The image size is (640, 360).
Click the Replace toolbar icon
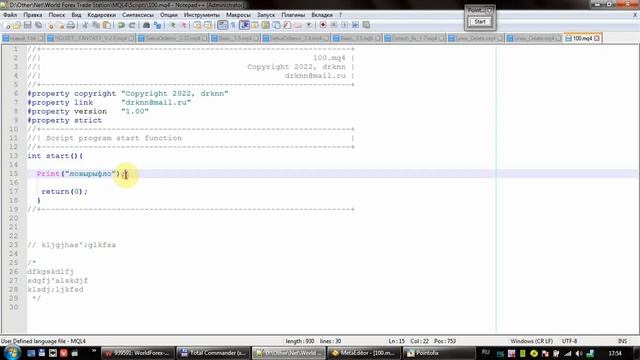pyautogui.click(x=157, y=25)
